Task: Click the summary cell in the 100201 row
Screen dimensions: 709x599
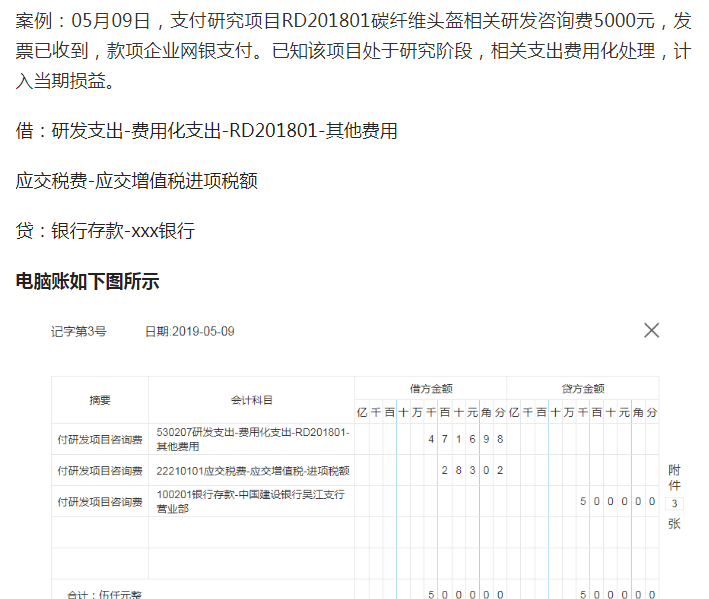Action: [100, 501]
